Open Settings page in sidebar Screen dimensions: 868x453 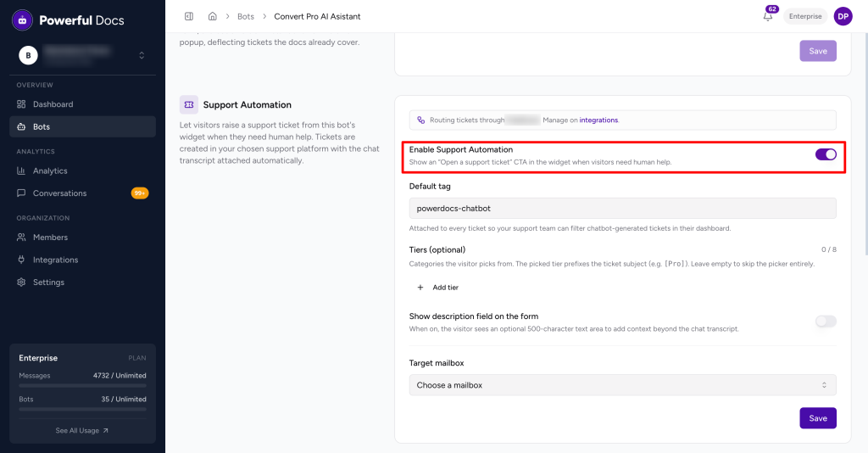tap(82, 282)
